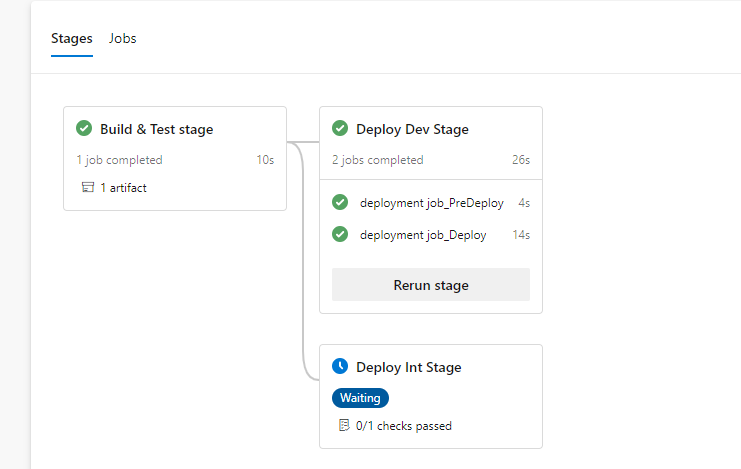741x469 pixels.
Task: Click the checks checklist icon
Action: (344, 425)
